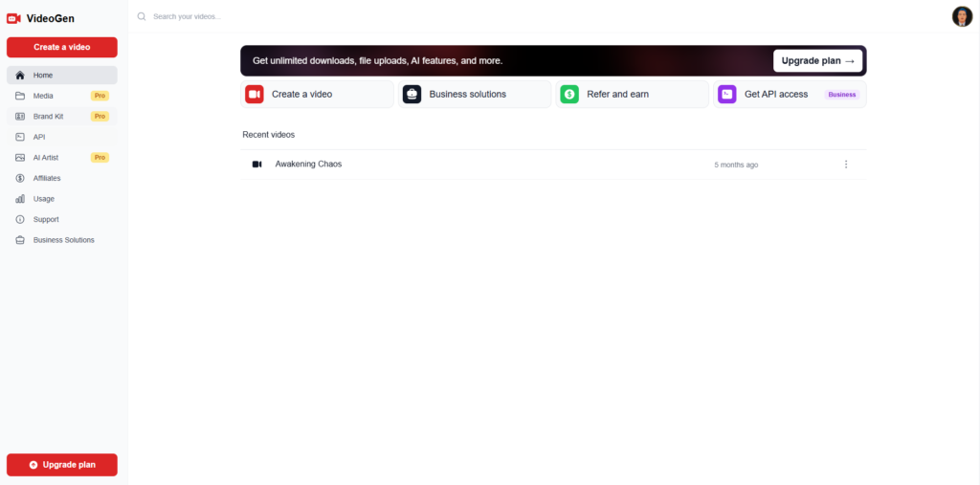This screenshot has height=485, width=980.
Task: Open the Business solutions card label
Action: 467,95
